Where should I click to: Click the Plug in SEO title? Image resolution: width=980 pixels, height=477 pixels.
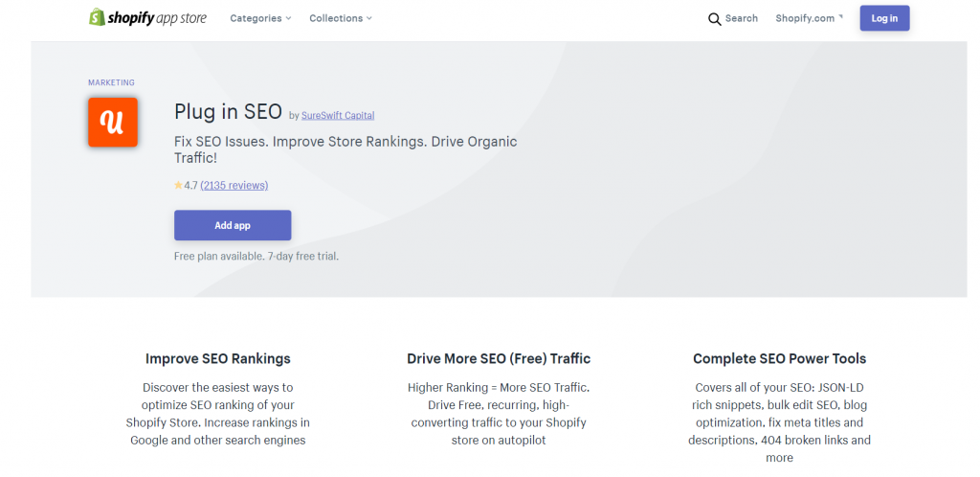coord(228,111)
